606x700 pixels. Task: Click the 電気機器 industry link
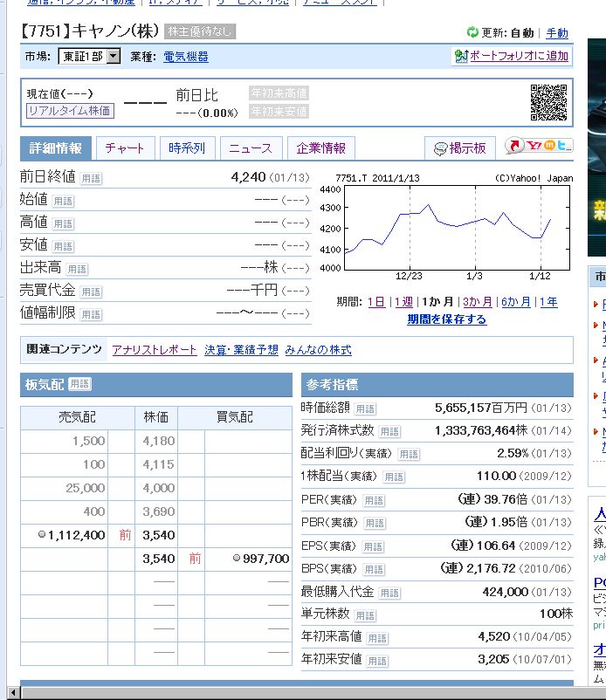tap(186, 57)
